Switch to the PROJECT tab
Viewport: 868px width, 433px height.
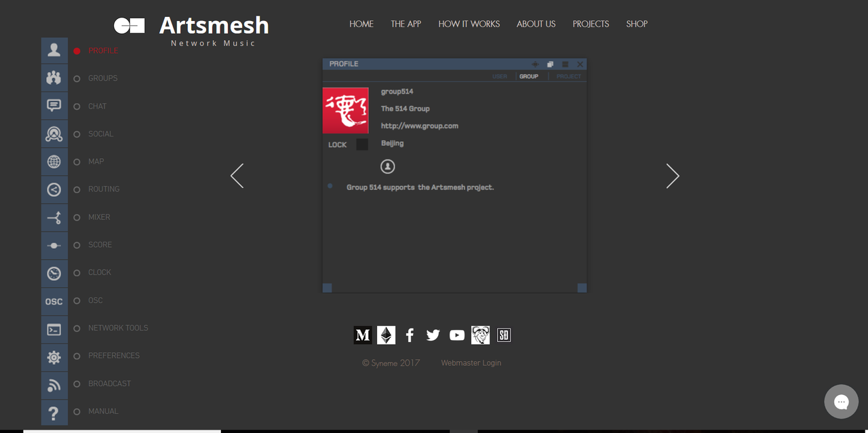coord(569,77)
